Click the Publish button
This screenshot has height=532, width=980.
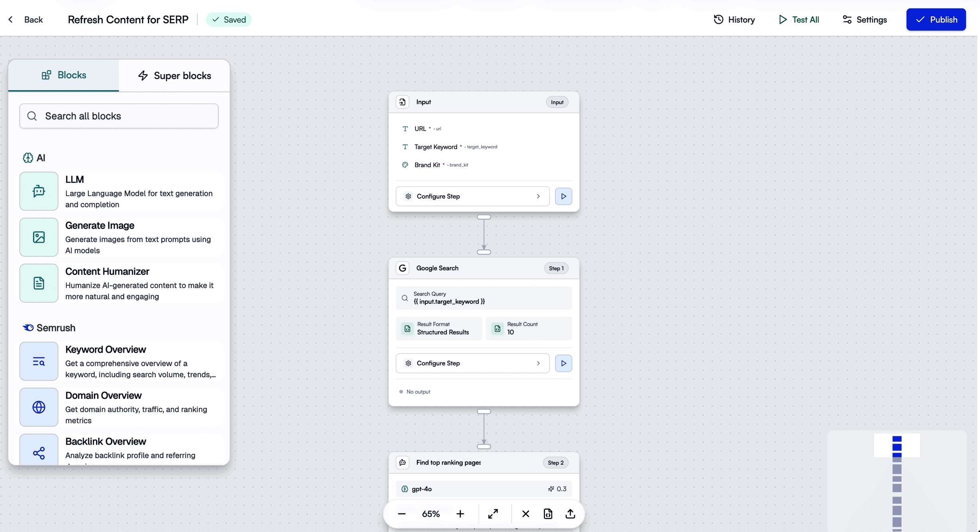[x=936, y=20]
